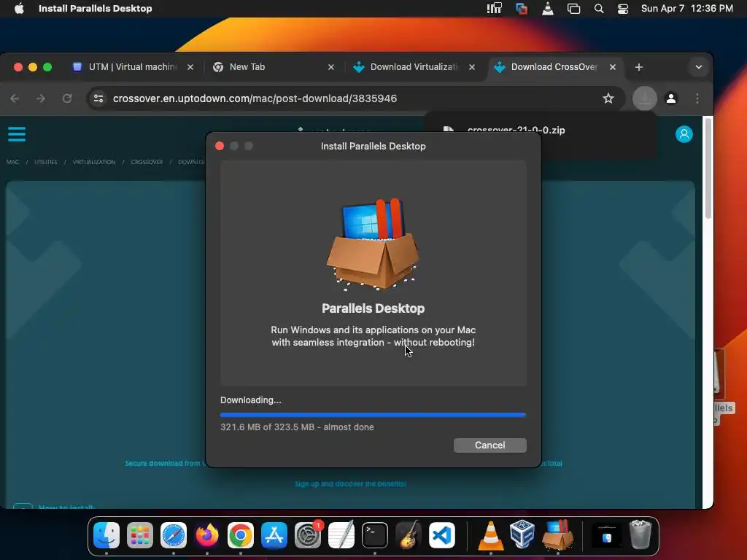This screenshot has width=747, height=560.
Task: Close the UTM Virtual machine tab
Action: click(190, 67)
